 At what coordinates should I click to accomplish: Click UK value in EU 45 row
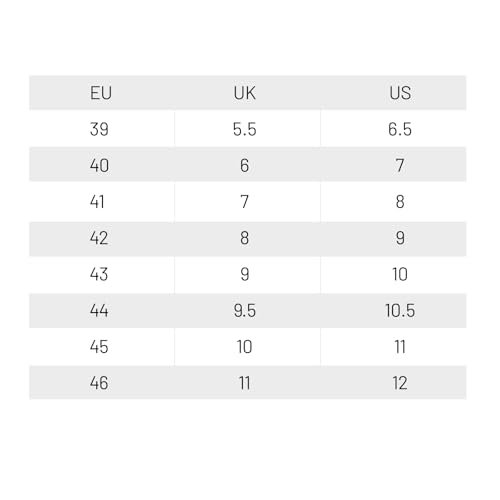pos(245,347)
